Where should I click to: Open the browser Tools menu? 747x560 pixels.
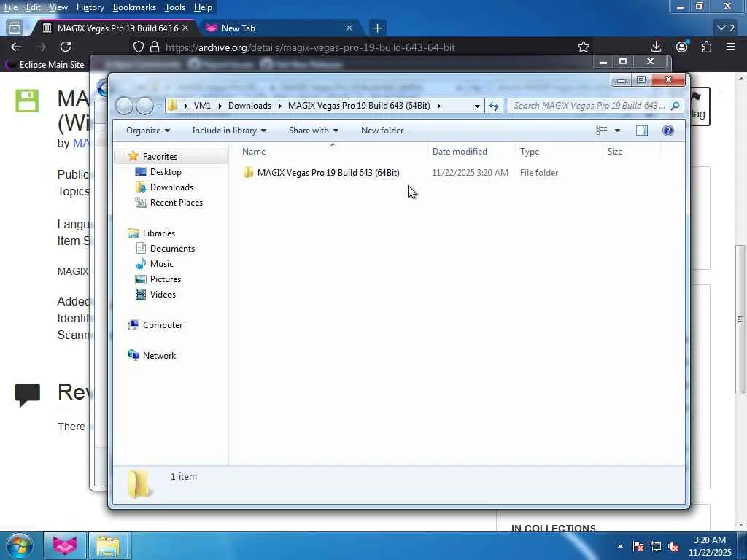click(175, 7)
